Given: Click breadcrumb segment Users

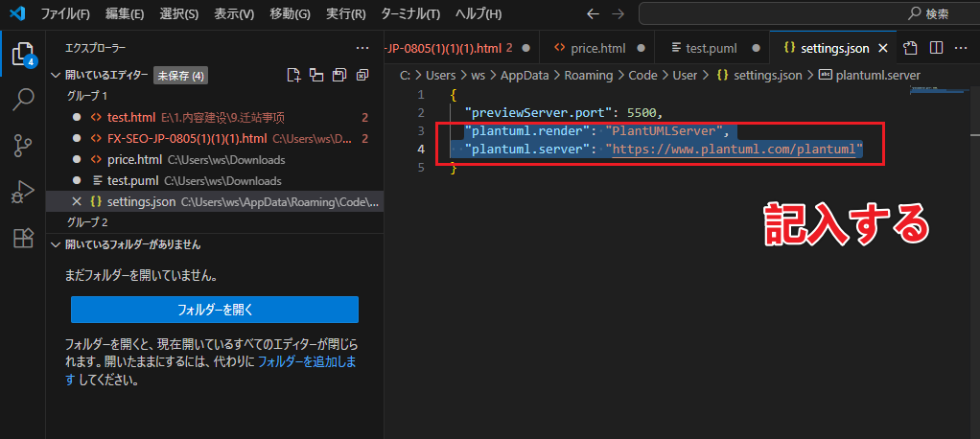Looking at the screenshot, I should pos(440,75).
